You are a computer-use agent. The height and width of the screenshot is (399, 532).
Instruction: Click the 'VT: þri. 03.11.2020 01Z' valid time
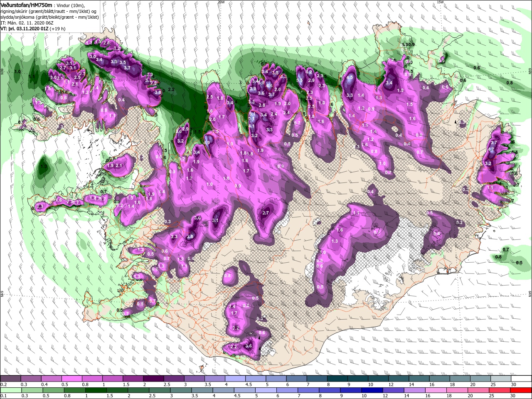point(24,28)
